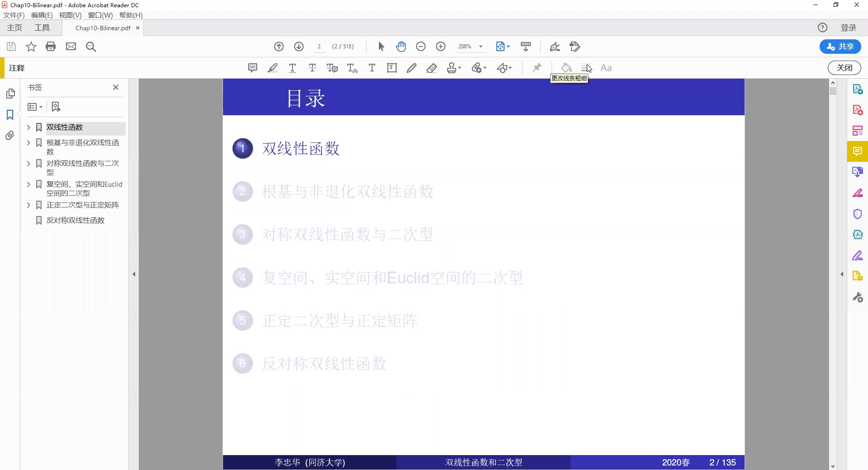The height and width of the screenshot is (470, 868).
Task: Expand 对称双线性函数与二次型 bookmark
Action: [28, 164]
